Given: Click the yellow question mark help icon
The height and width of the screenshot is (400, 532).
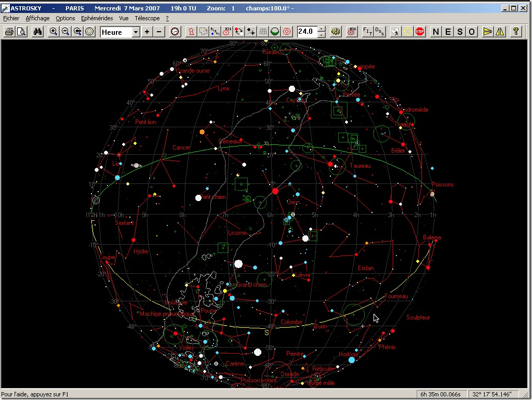Looking at the screenshot, I should (515, 32).
